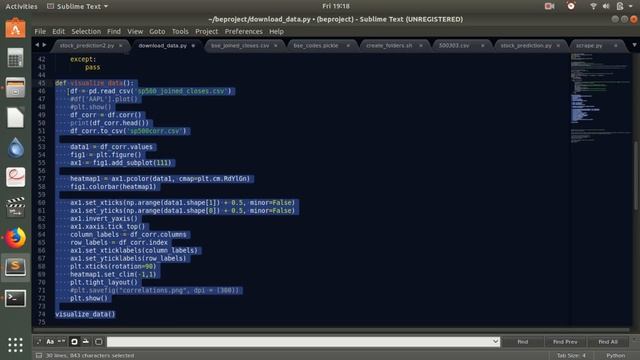Open the Goto menu
This screenshot has width=640, height=360.
point(157,31)
